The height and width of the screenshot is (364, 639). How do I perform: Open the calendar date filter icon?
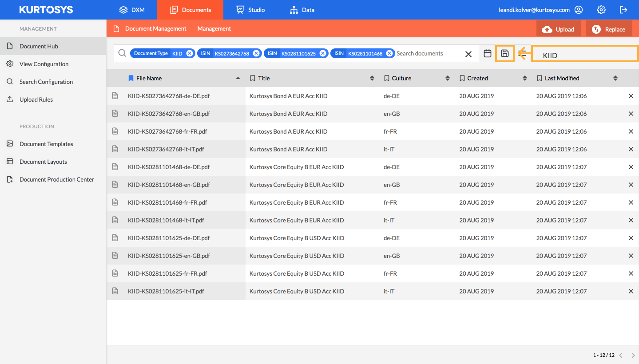pyautogui.click(x=488, y=53)
